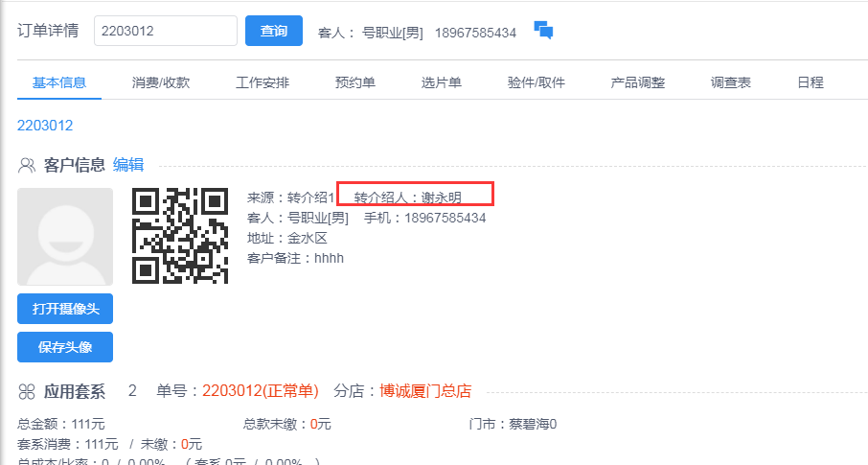This screenshot has height=465, width=868.
Task: Switch to the 预约单 tab
Action: tap(355, 82)
